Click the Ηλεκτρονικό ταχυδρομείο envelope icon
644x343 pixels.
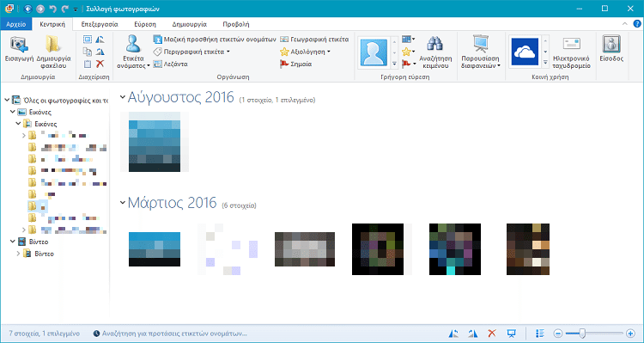coord(571,44)
